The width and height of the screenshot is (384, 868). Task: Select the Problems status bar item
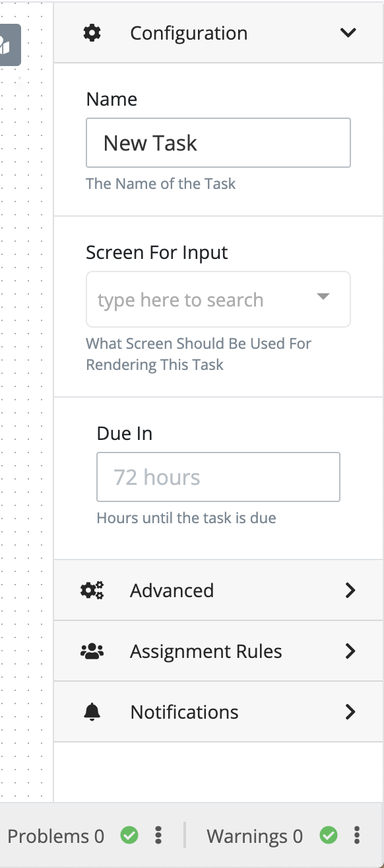tap(56, 836)
